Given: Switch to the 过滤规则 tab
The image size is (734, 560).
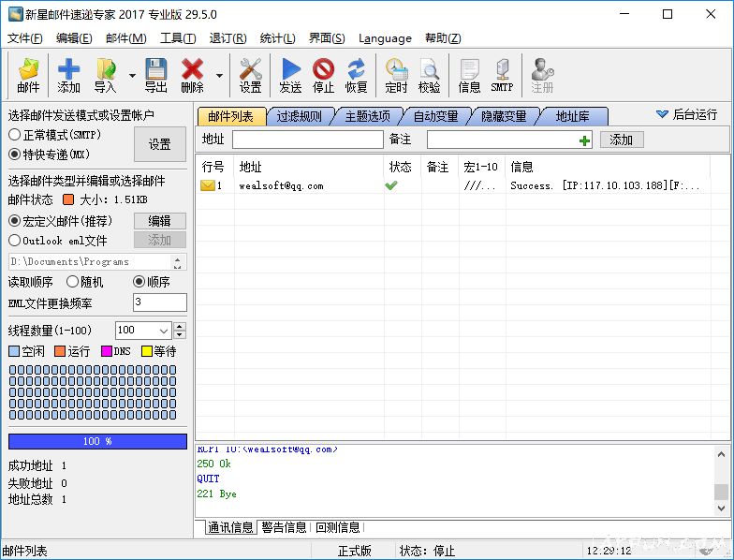Looking at the screenshot, I should point(299,117).
